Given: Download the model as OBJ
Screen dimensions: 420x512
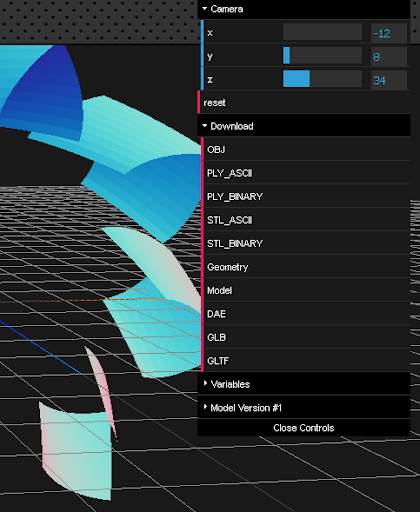Looking at the screenshot, I should [x=307, y=149].
